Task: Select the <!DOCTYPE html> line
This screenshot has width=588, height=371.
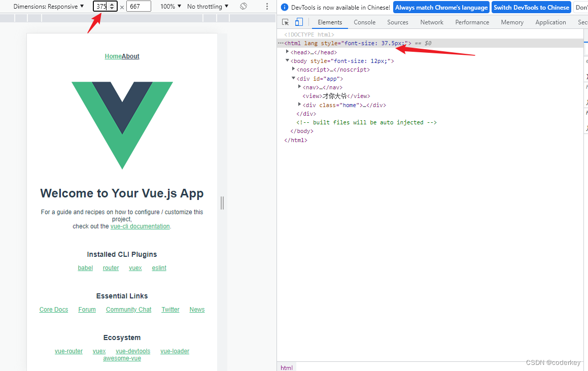Action: pyautogui.click(x=309, y=35)
